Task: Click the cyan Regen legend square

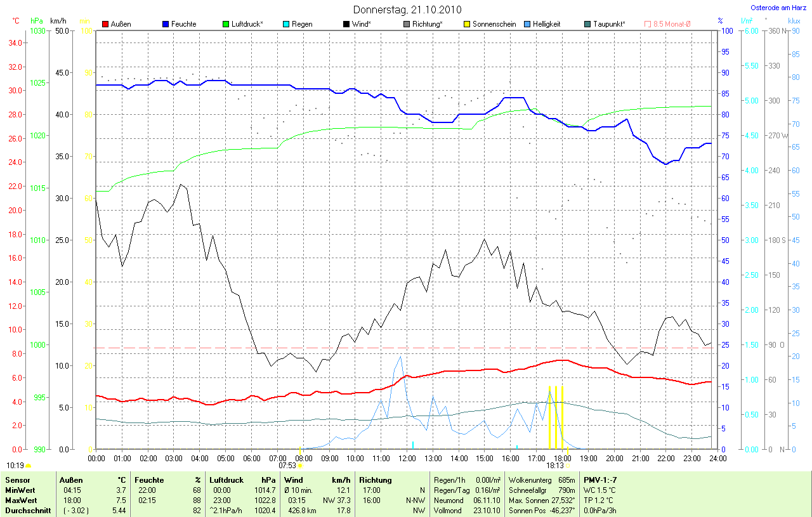Action: 287,24
